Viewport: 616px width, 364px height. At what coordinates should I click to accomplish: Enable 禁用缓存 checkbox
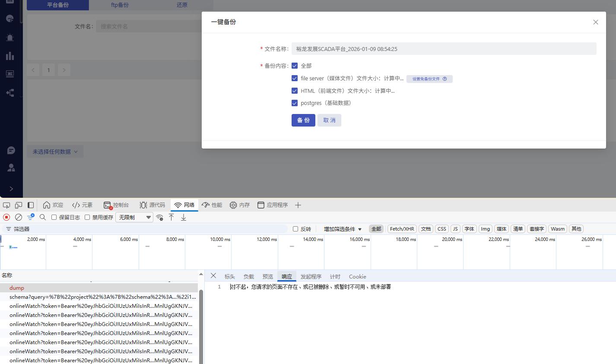click(87, 217)
